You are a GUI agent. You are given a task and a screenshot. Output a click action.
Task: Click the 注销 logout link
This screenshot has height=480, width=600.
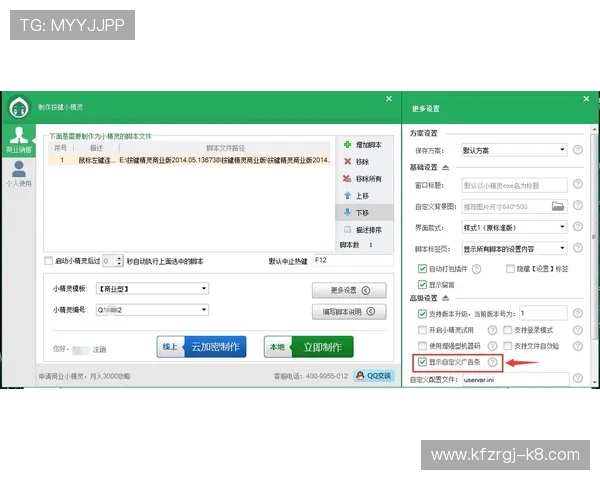[x=99, y=349]
